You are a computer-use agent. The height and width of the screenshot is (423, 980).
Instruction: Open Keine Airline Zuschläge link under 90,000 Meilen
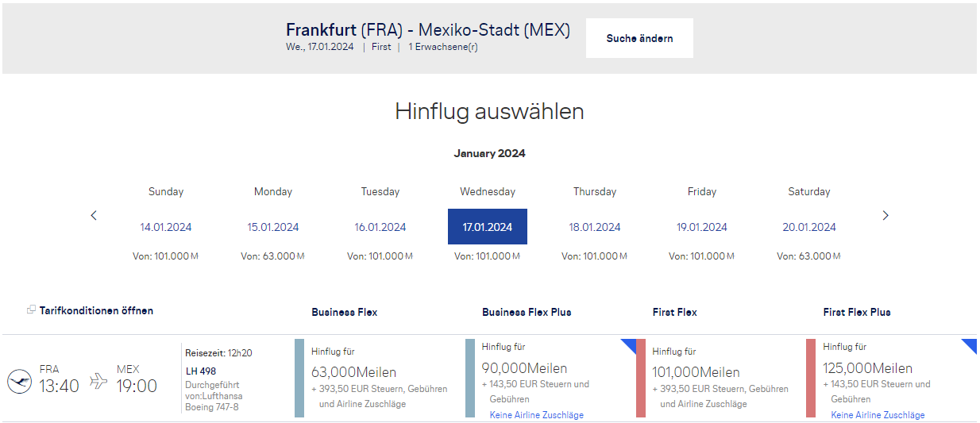(537, 415)
